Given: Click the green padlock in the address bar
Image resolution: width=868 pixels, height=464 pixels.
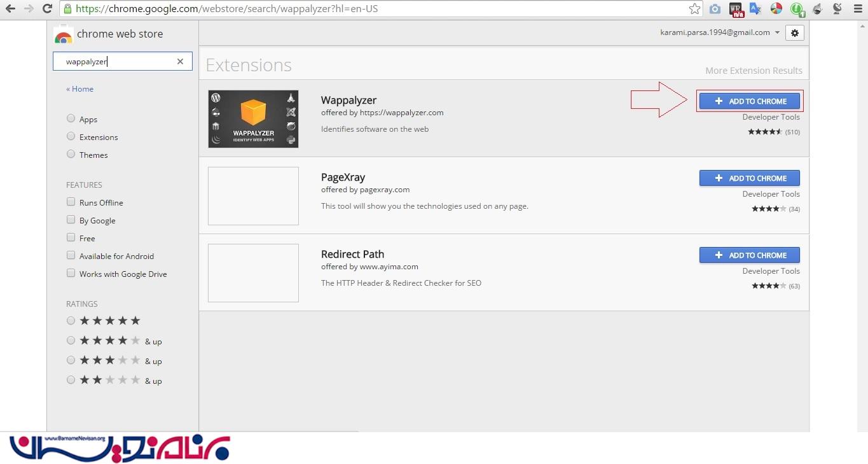Looking at the screenshot, I should click(67, 9).
